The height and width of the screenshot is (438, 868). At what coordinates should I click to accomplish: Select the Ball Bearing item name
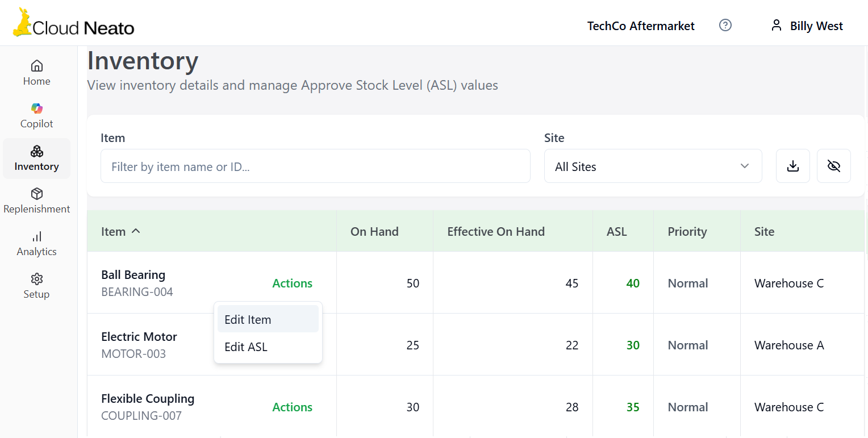tap(133, 274)
